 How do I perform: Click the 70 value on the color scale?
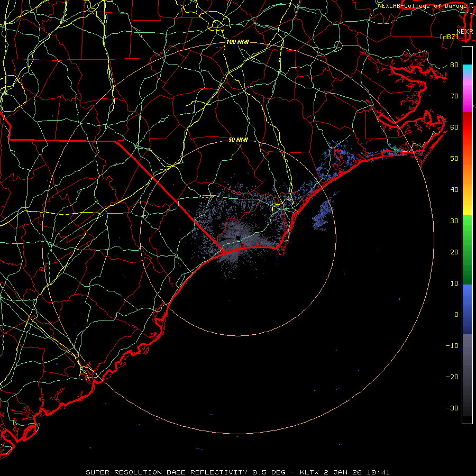[x=454, y=96]
